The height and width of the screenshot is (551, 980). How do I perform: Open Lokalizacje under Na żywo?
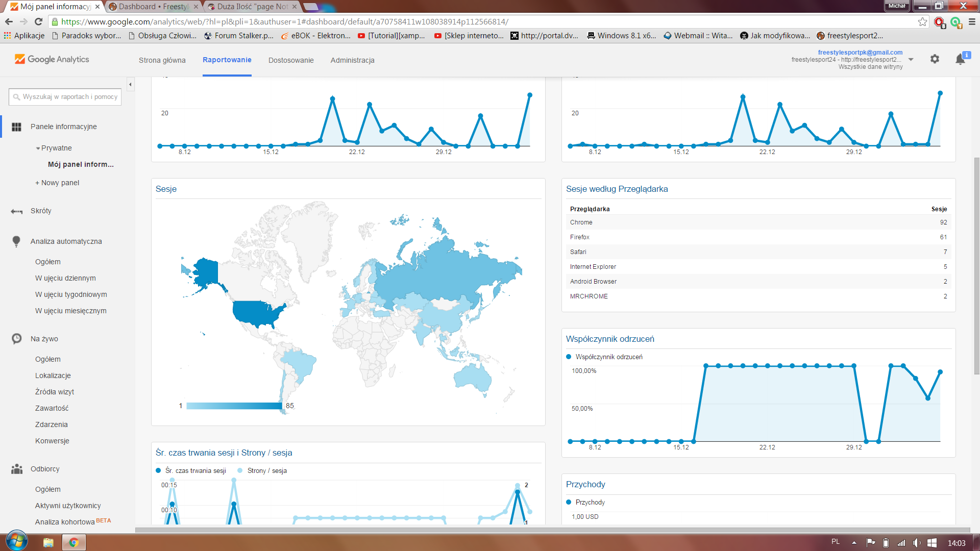point(53,375)
